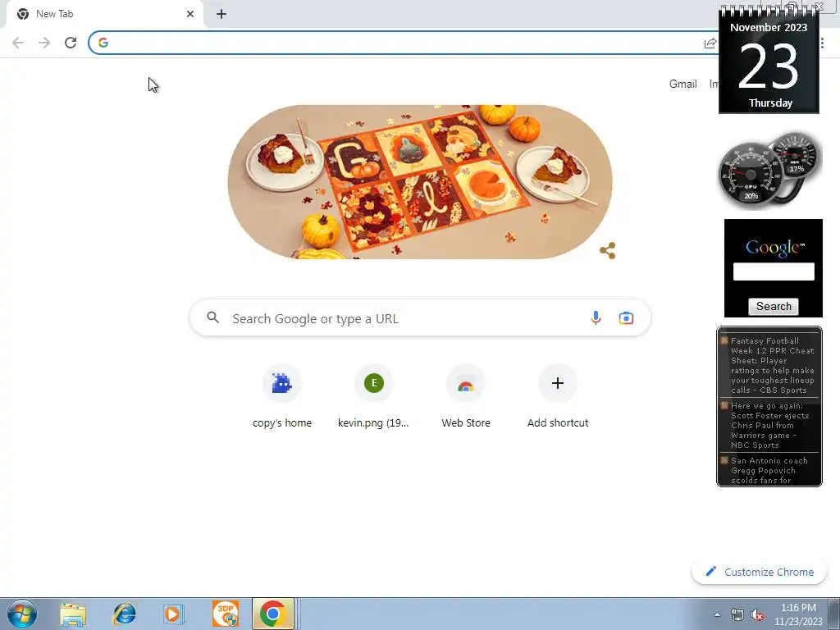Viewport: 840px width, 630px height.
Task: Share the Google doodle
Action: 608,250
